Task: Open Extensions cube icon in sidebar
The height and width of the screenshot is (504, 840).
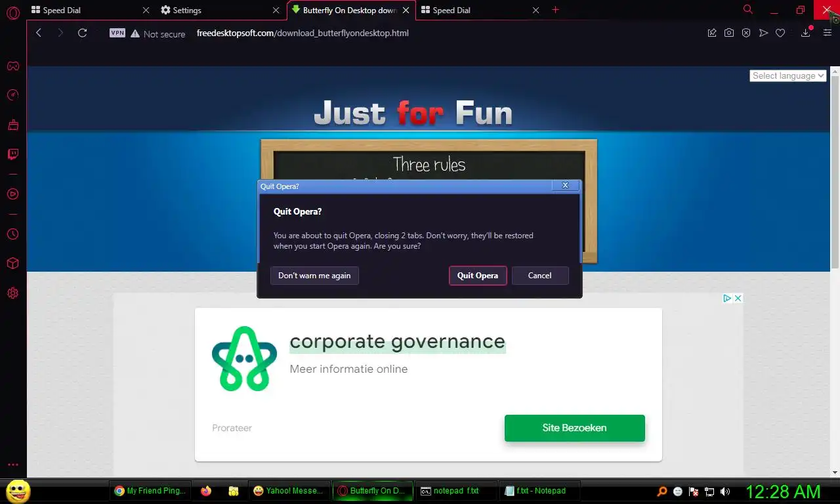Action: (x=12, y=263)
